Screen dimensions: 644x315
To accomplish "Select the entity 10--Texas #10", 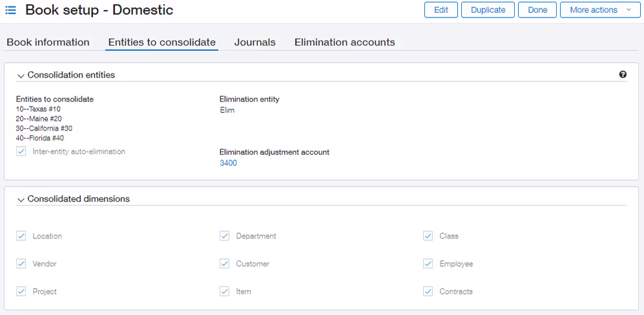I will (38, 109).
